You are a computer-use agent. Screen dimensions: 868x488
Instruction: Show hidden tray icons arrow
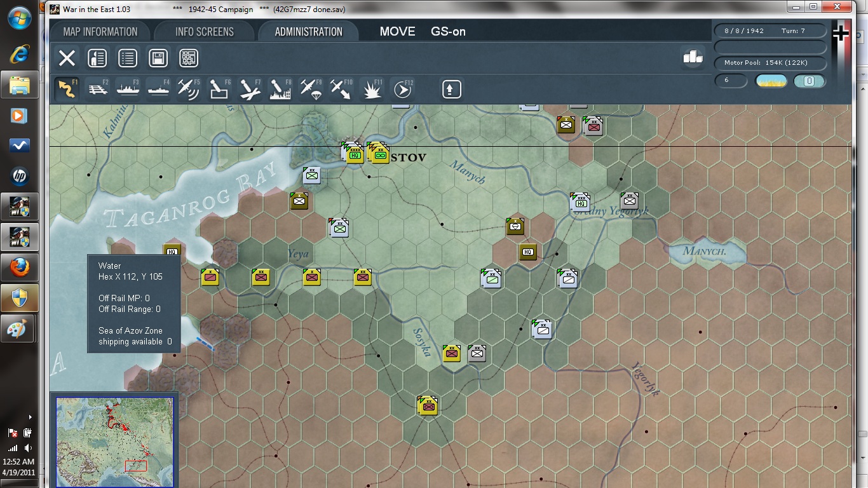pos(30,417)
